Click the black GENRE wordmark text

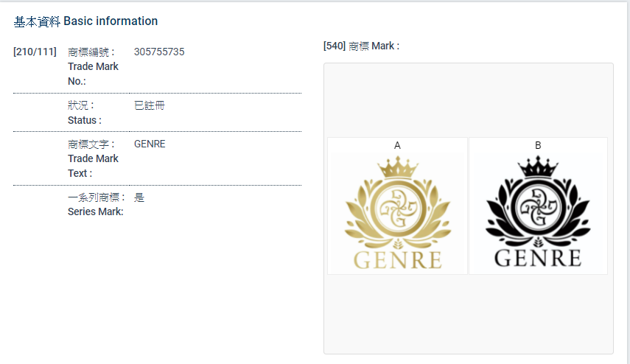click(x=538, y=258)
